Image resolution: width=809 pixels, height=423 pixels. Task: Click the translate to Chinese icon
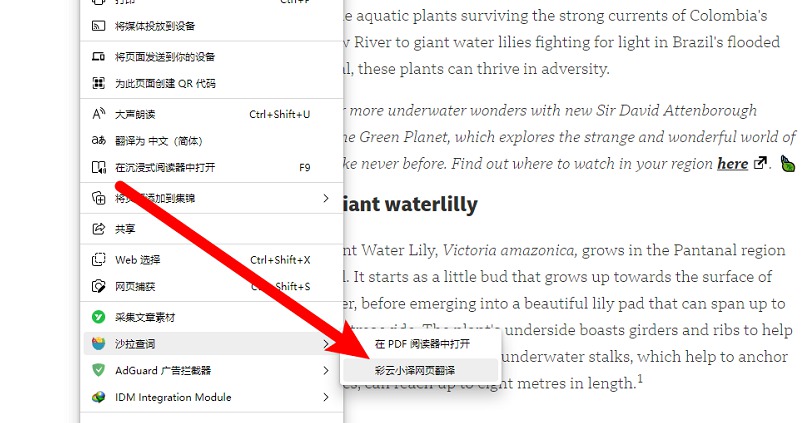click(x=98, y=140)
